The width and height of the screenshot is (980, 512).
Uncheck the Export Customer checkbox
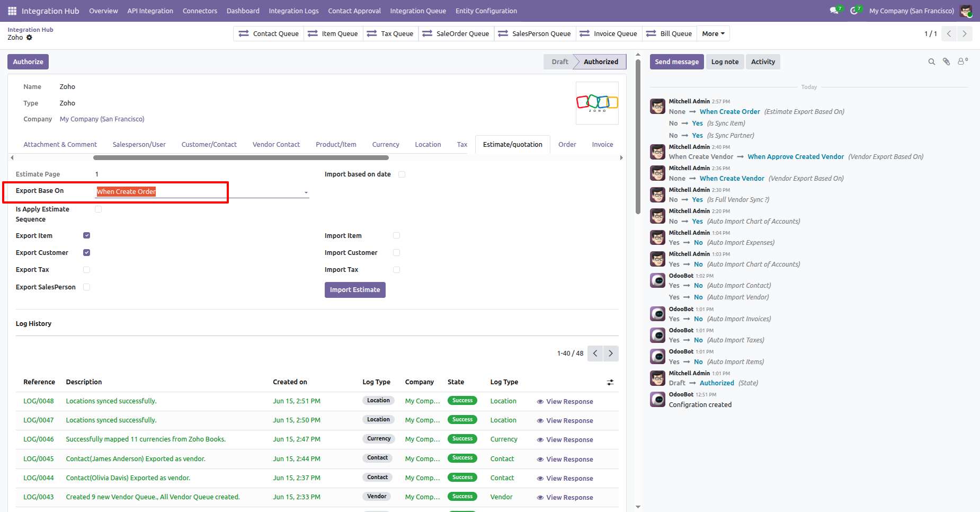[87, 253]
